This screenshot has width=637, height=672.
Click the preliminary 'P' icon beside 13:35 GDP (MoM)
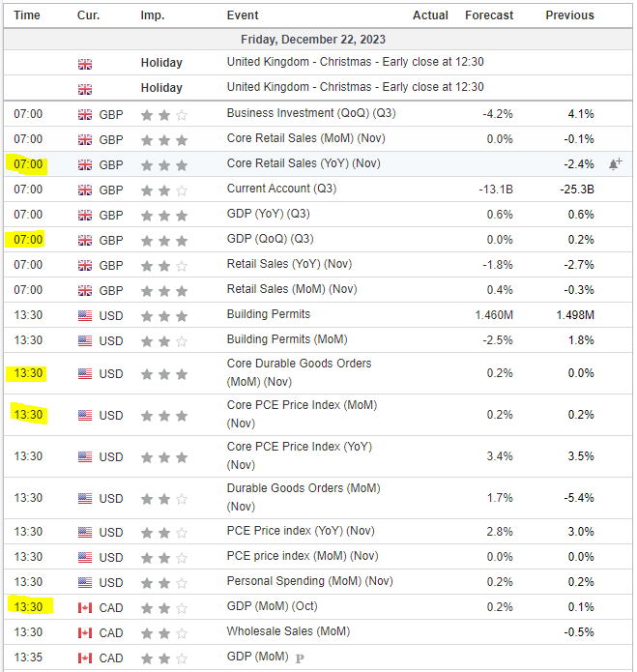(300, 658)
